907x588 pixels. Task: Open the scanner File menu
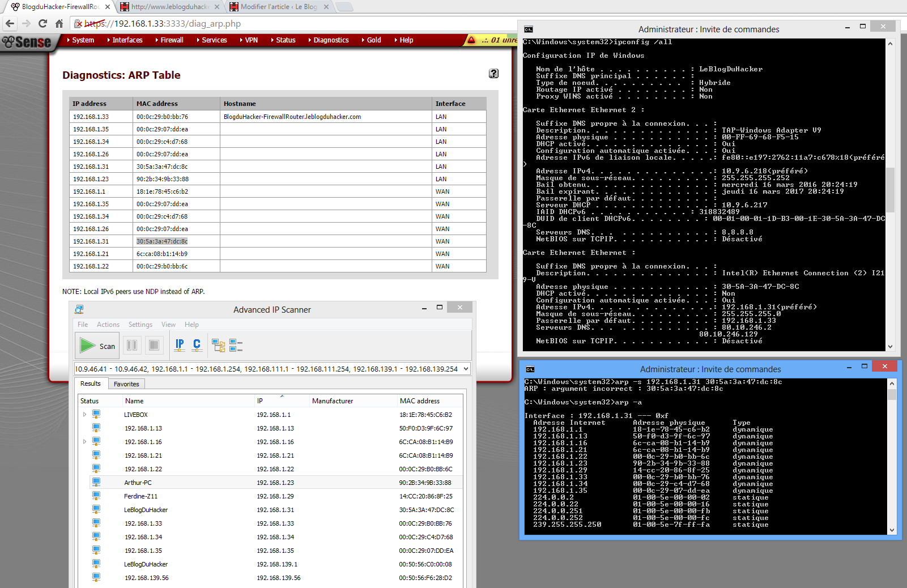[83, 325]
